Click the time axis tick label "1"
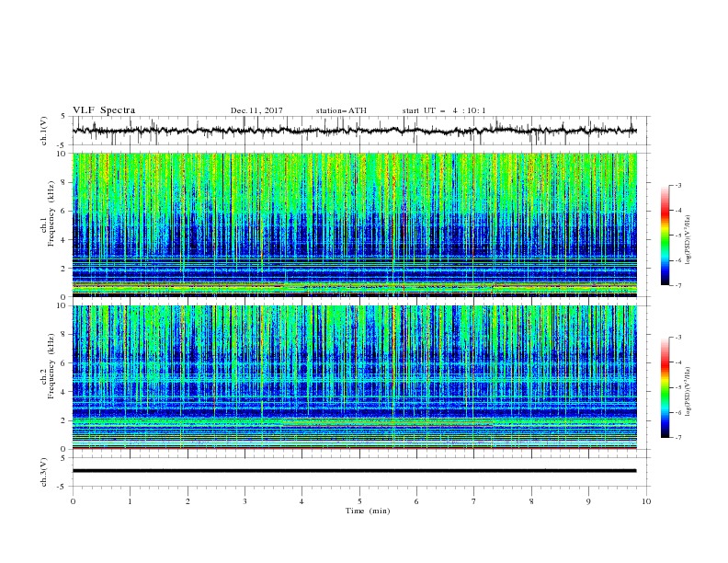 130,501
